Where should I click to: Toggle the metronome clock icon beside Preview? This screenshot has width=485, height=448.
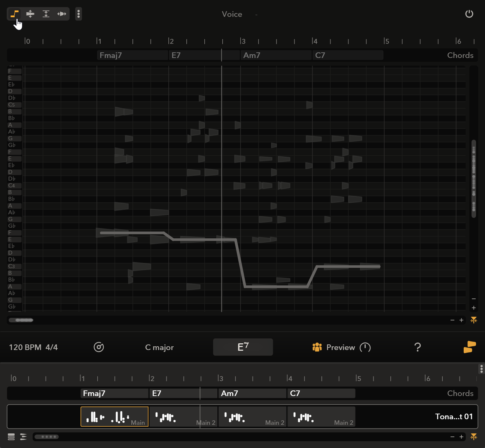tap(365, 347)
